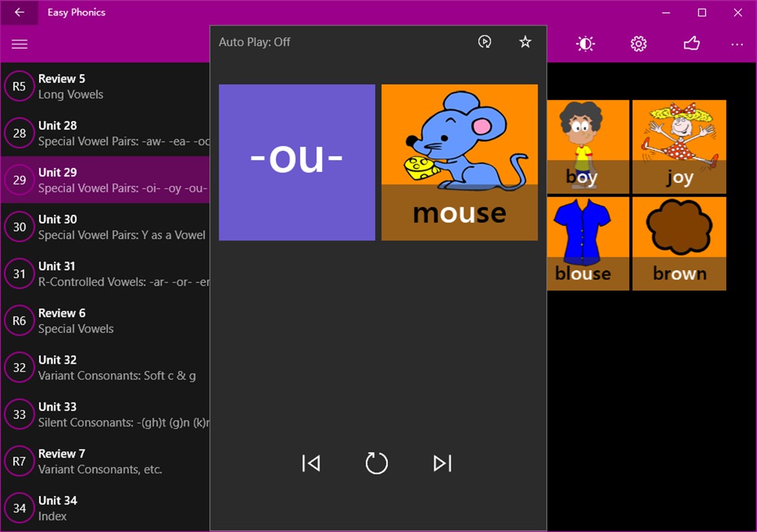This screenshot has width=757, height=532.
Task: Click the purple -ou- letter card
Action: pos(296,162)
